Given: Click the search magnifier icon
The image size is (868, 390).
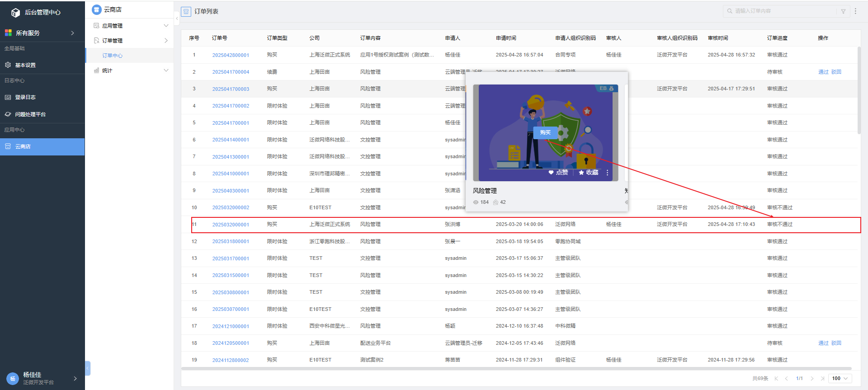Looking at the screenshot, I should coord(730,11).
